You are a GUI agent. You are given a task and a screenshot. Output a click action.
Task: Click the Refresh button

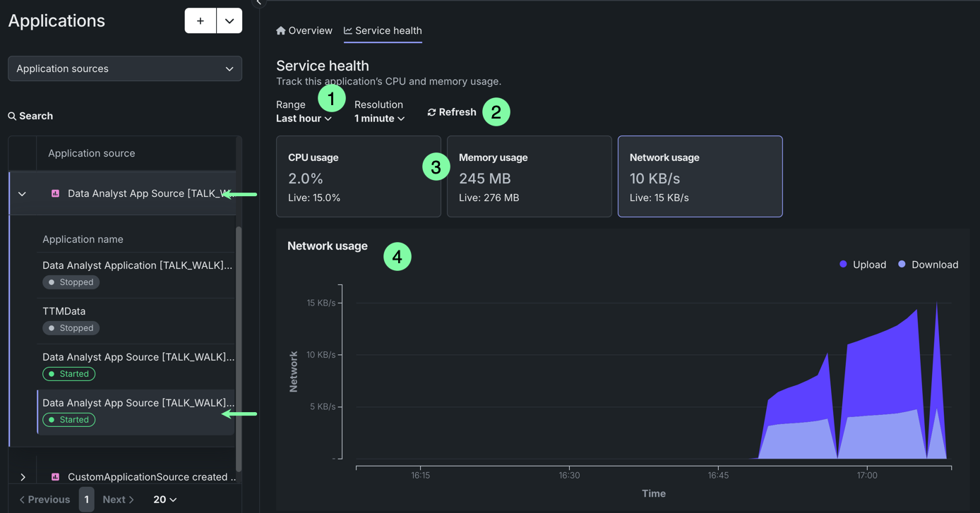pyautogui.click(x=452, y=112)
